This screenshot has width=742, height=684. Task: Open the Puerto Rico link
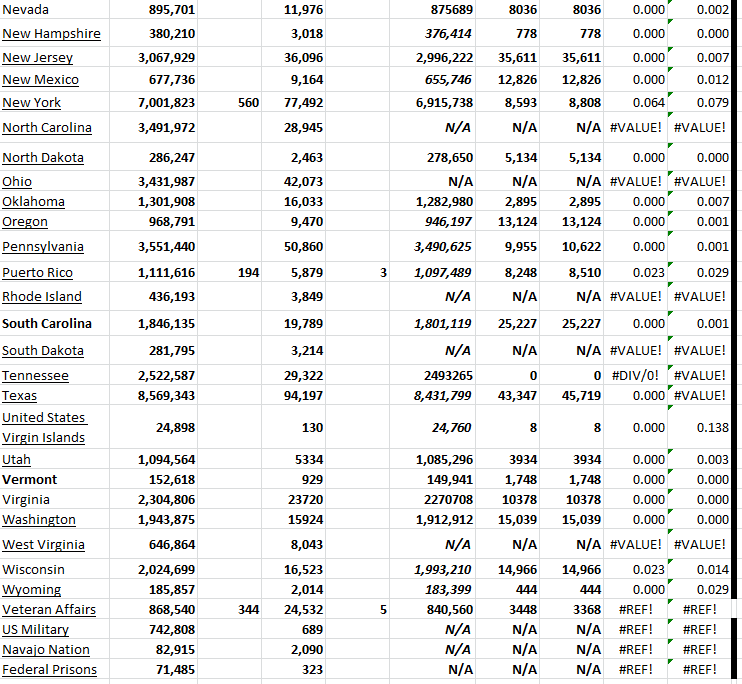pos(37,273)
